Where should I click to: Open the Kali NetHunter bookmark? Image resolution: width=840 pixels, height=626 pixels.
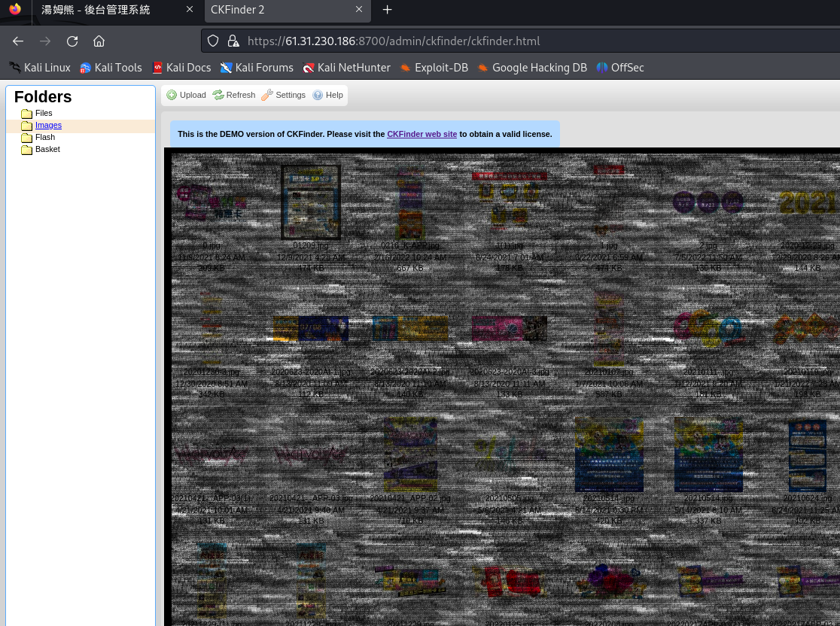(346, 68)
